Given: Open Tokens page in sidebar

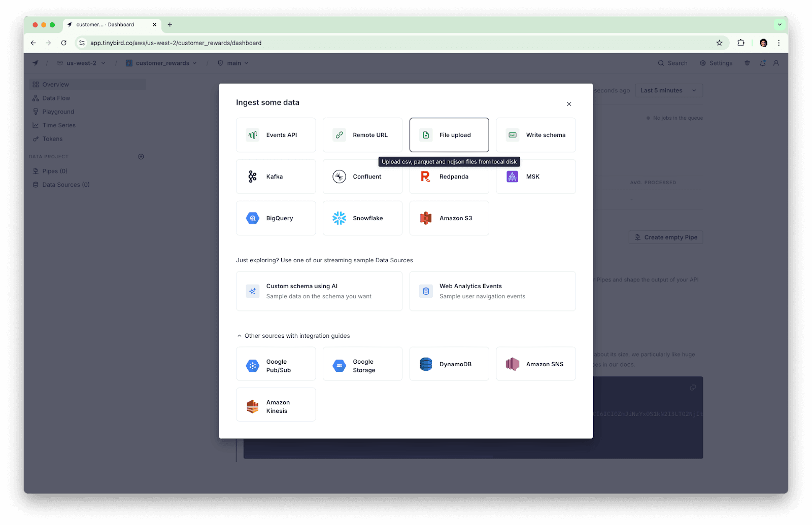Looking at the screenshot, I should [87, 139].
